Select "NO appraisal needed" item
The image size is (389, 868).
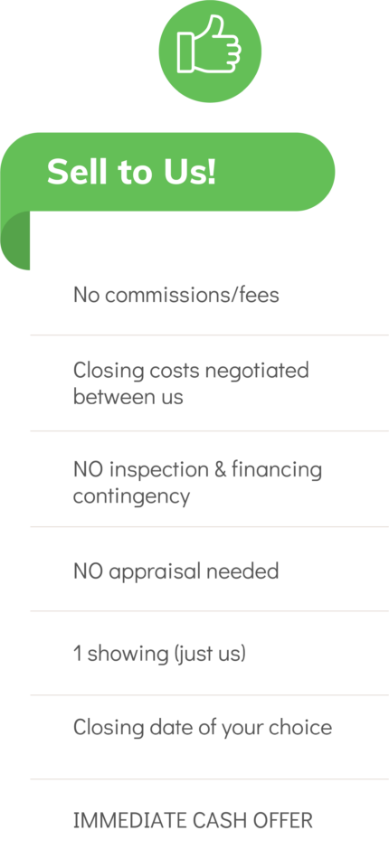tap(176, 571)
